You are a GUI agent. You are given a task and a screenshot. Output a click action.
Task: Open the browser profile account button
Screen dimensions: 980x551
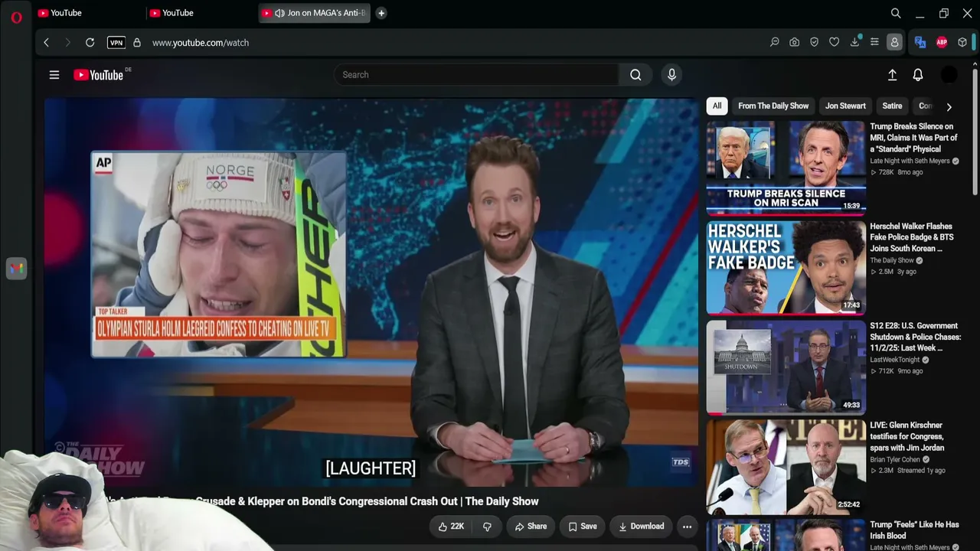coord(894,43)
